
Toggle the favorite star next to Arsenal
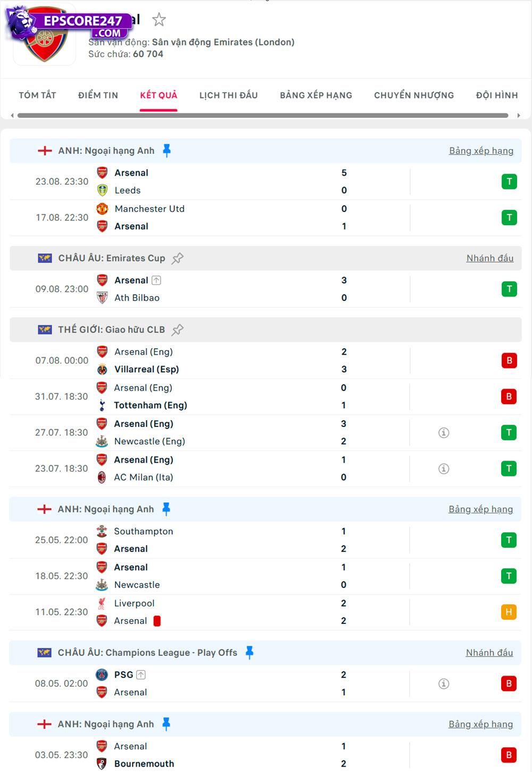(x=159, y=20)
